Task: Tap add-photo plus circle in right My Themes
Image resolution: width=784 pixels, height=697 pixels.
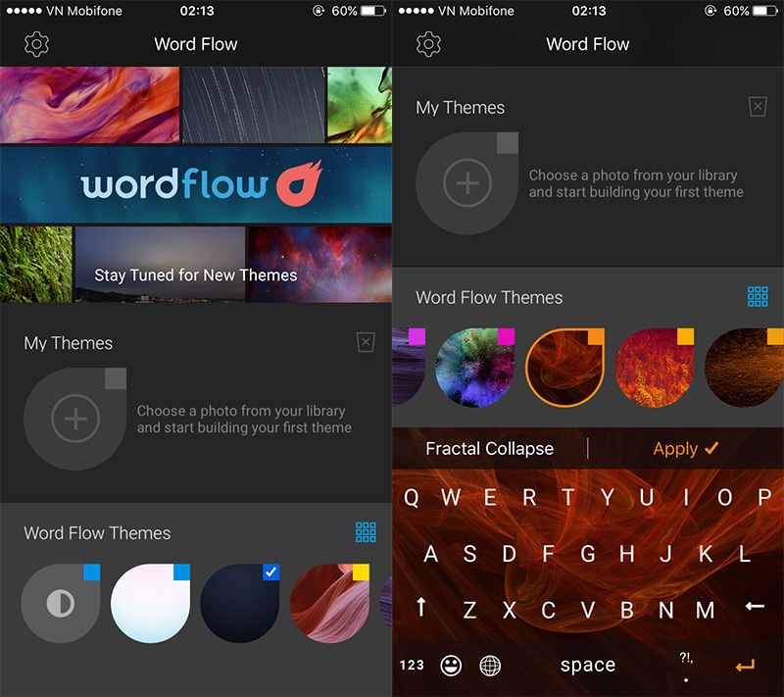Action: pyautogui.click(x=467, y=183)
